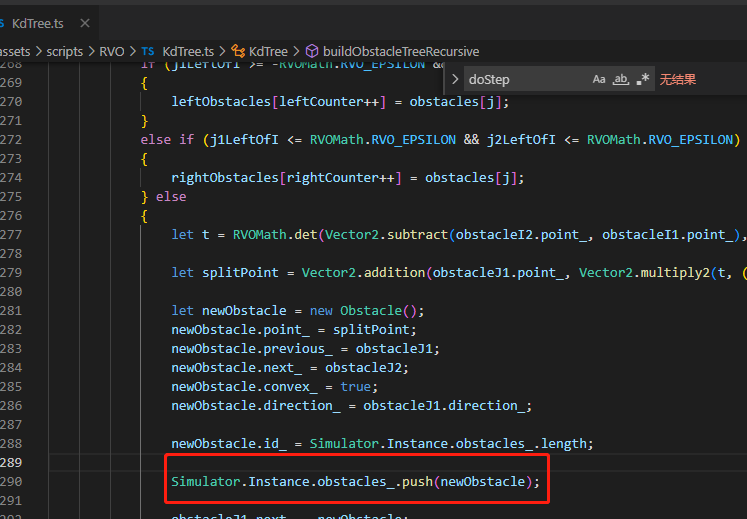747x519 pixels.
Task: Click Vector2.addition on line 279
Action: point(363,273)
